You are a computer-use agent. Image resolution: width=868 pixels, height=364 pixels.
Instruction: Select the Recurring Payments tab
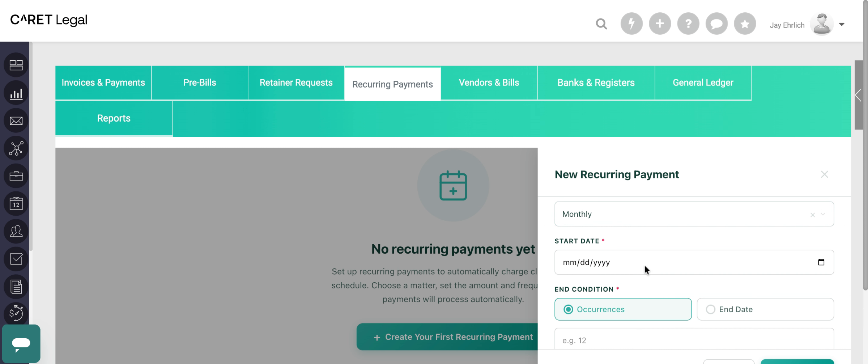[x=392, y=84]
